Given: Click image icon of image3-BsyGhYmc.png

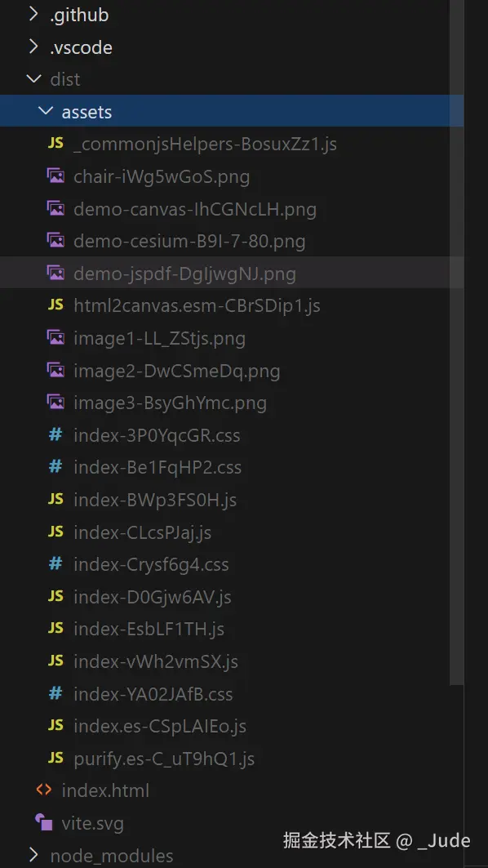Looking at the screenshot, I should [x=55, y=402].
